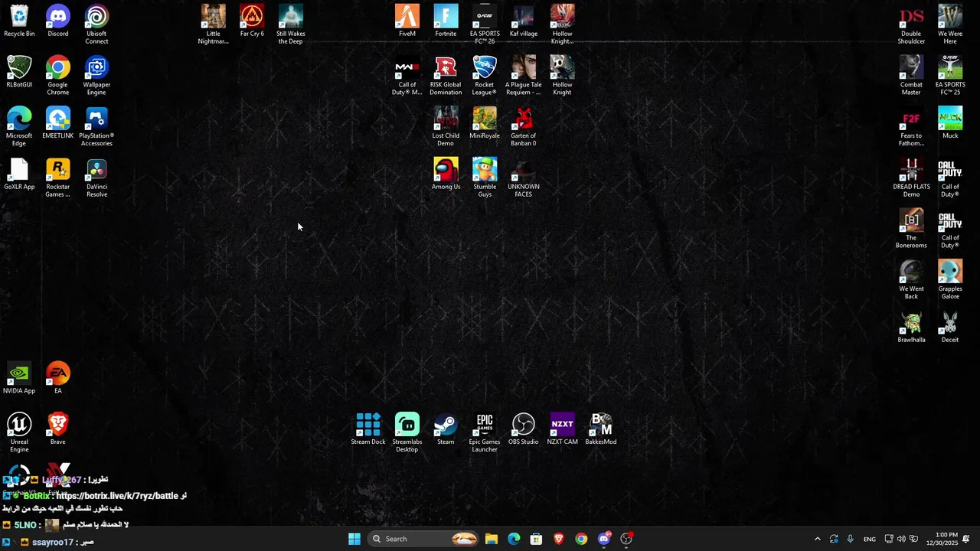The height and width of the screenshot is (551, 980).
Task: Select The Boneroom desktop shortcut
Action: tap(911, 230)
